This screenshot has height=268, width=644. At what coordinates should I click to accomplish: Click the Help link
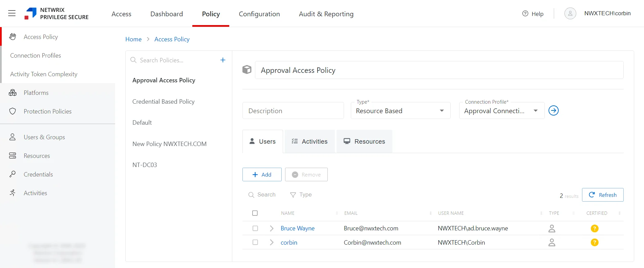coord(537,14)
